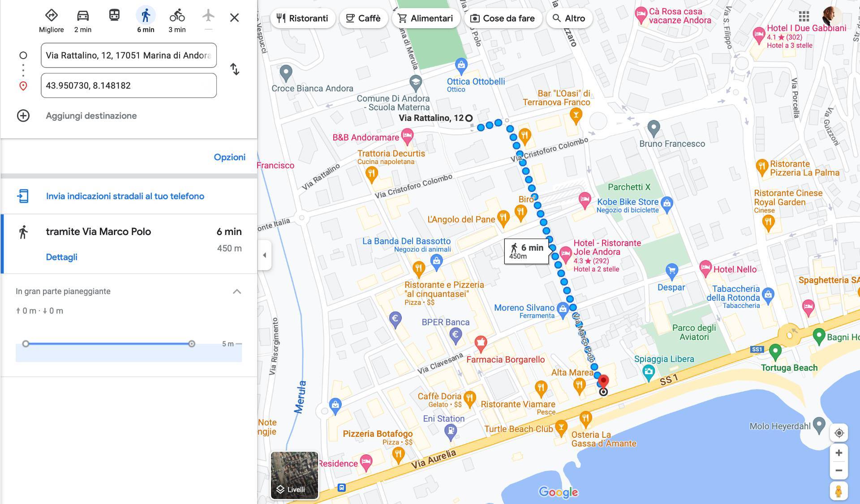Collapse the elevation profile section
The width and height of the screenshot is (860, 504).
click(237, 291)
